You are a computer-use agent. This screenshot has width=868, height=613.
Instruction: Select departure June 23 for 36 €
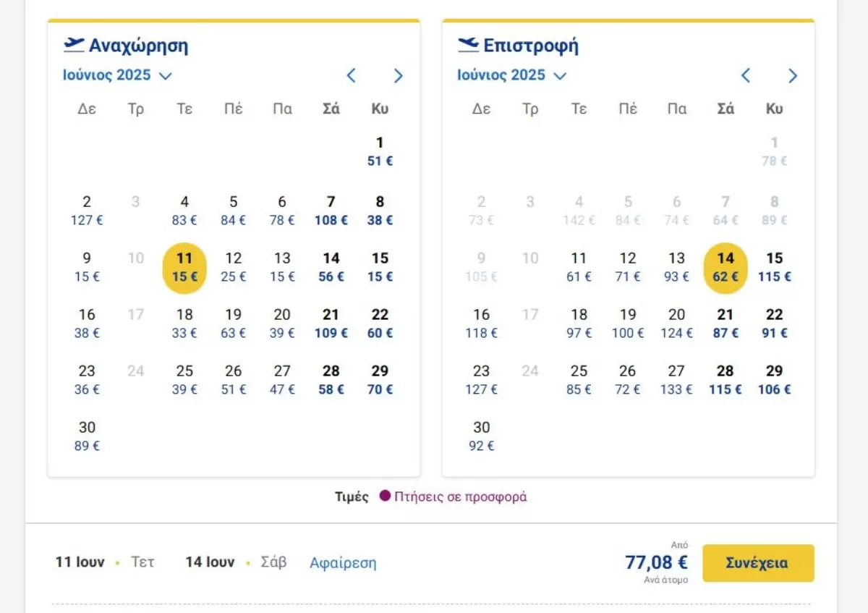coord(87,380)
